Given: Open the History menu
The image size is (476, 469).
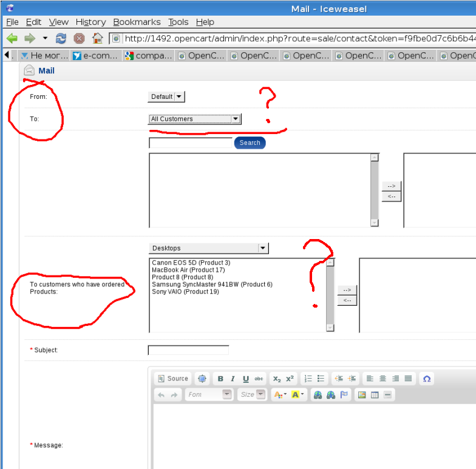Looking at the screenshot, I should 91,22.
